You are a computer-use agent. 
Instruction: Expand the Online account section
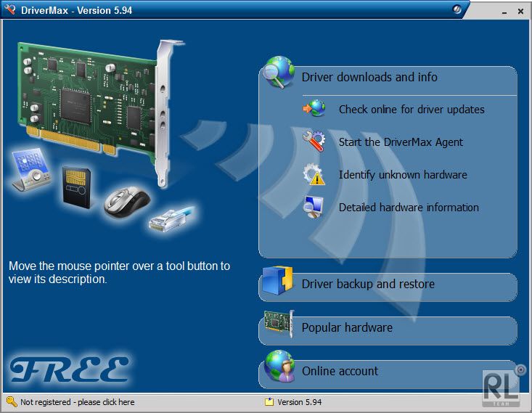coord(340,371)
